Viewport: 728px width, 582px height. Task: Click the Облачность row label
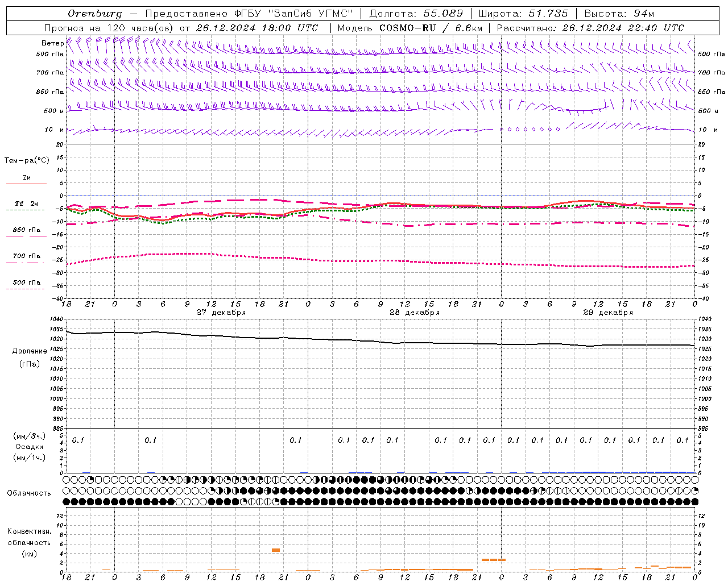[29, 493]
